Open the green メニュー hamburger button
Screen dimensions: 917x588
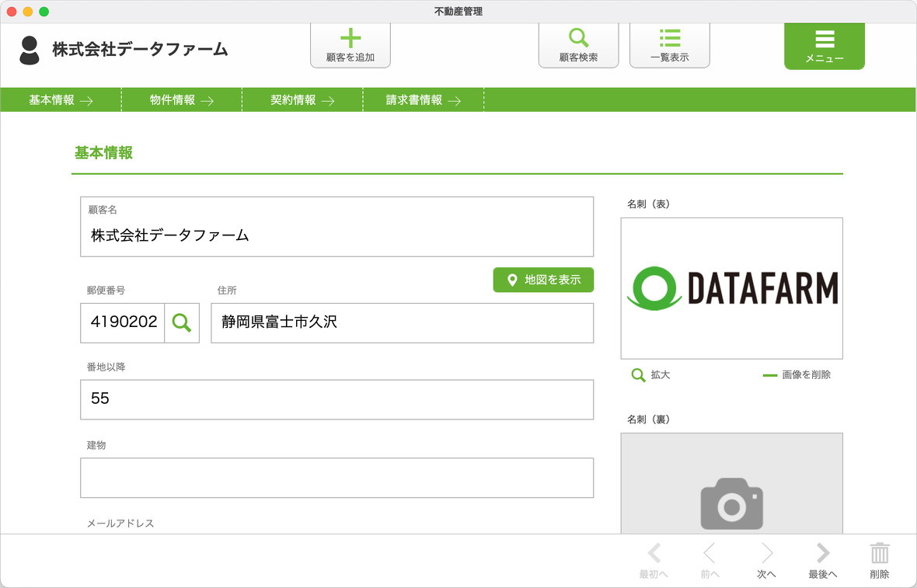(x=824, y=45)
